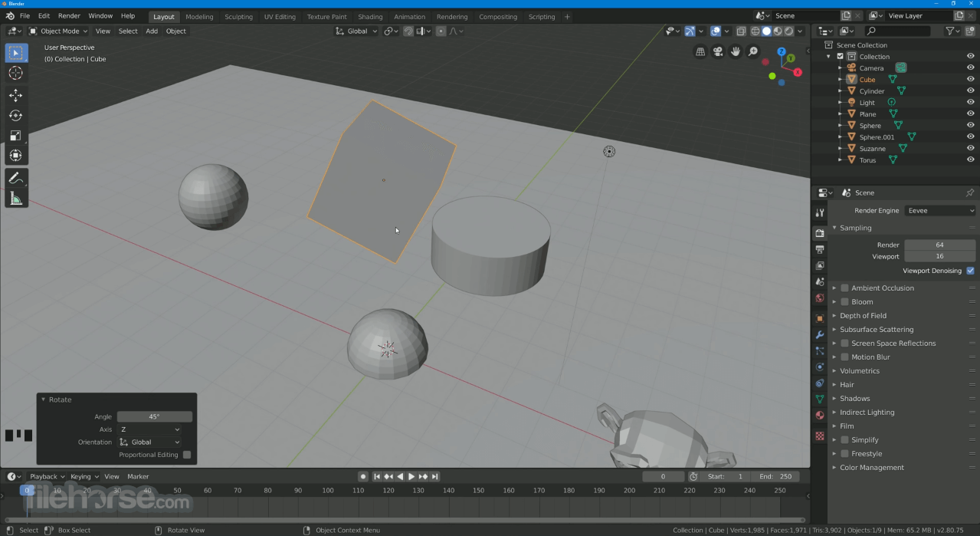
Task: Expand the Shadows panel
Action: point(854,399)
